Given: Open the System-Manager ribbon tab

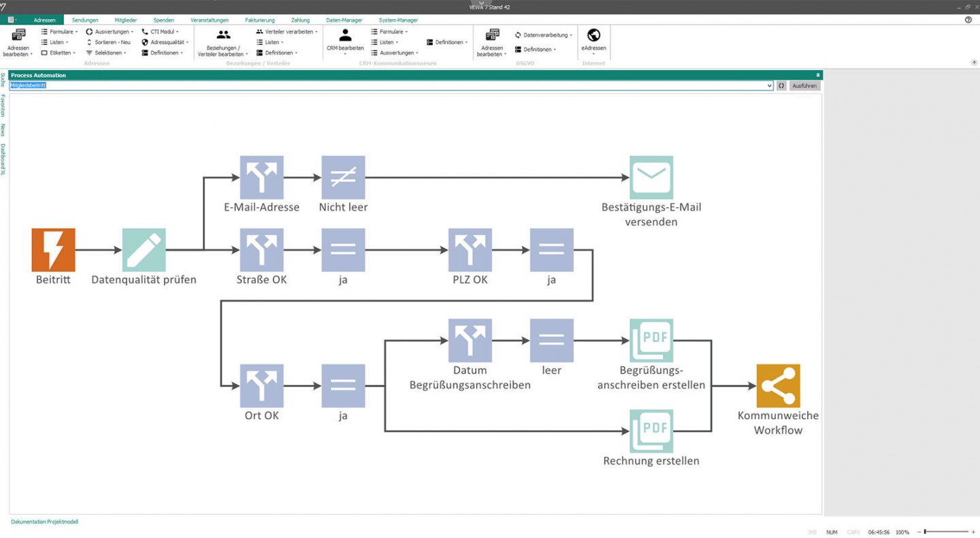Looking at the screenshot, I should click(x=399, y=20).
